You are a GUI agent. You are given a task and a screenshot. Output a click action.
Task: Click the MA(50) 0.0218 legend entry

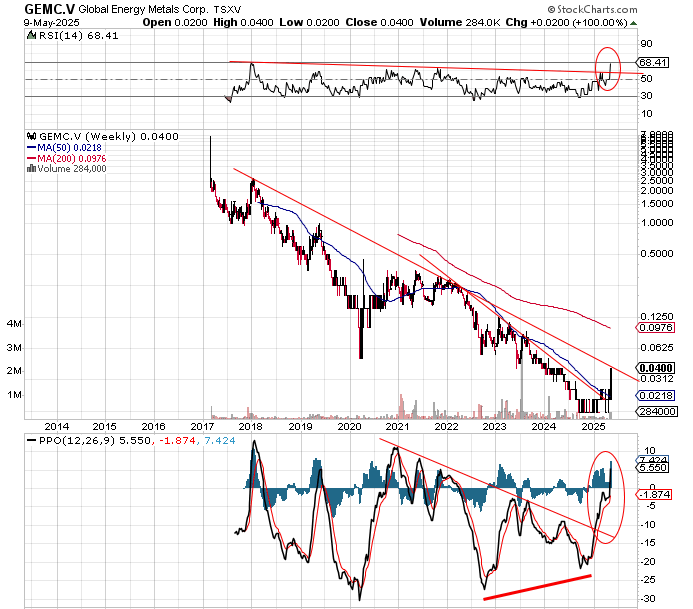[x=64, y=148]
